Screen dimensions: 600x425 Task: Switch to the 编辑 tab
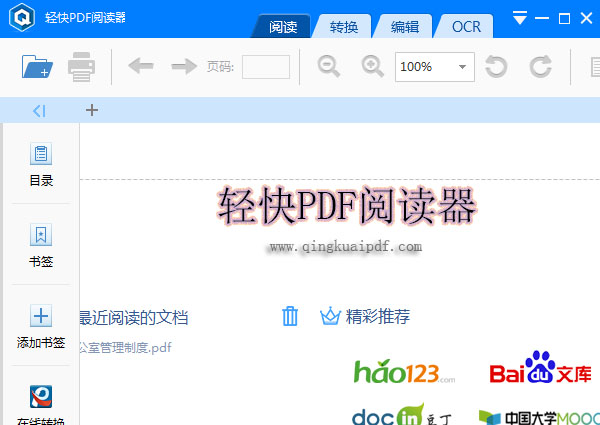pos(404,26)
